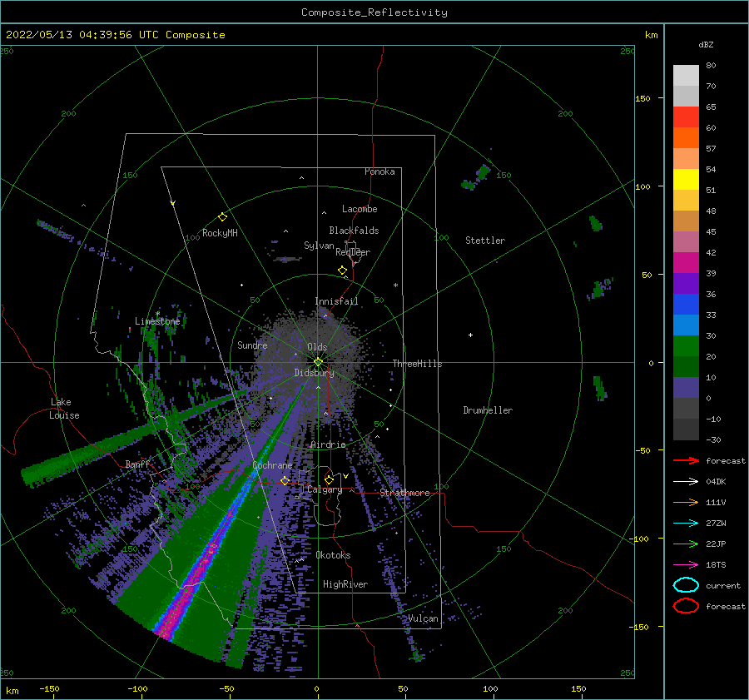Viewport: 749px width, 700px height.
Task: Click the Vulcan label
Action: click(x=423, y=618)
